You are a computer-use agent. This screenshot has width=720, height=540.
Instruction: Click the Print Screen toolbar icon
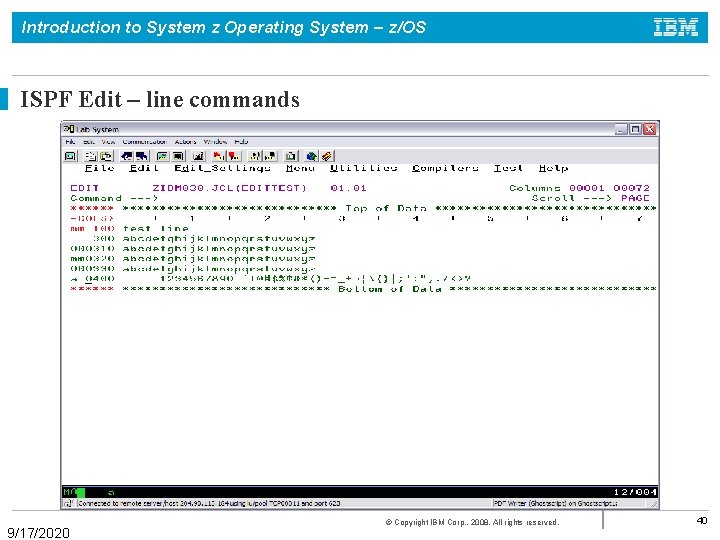click(x=70, y=156)
